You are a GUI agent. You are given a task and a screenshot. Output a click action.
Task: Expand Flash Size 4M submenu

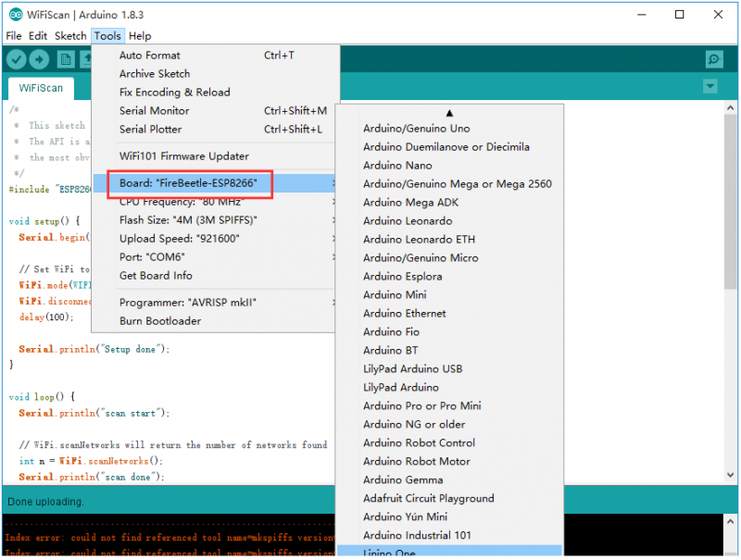(x=216, y=220)
